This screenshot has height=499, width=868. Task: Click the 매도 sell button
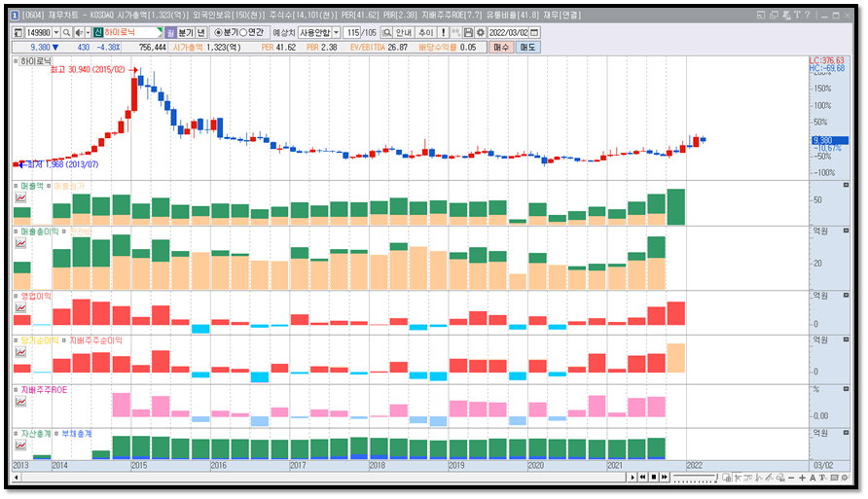coord(527,48)
